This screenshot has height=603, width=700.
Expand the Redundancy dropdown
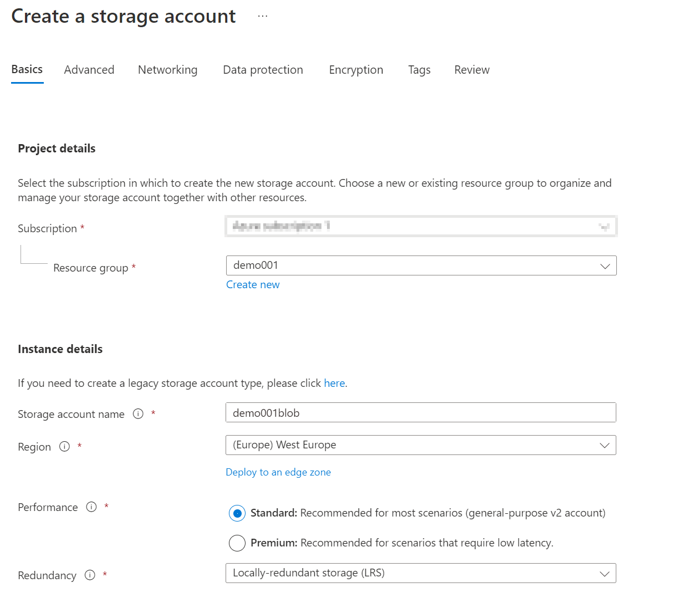(421, 573)
